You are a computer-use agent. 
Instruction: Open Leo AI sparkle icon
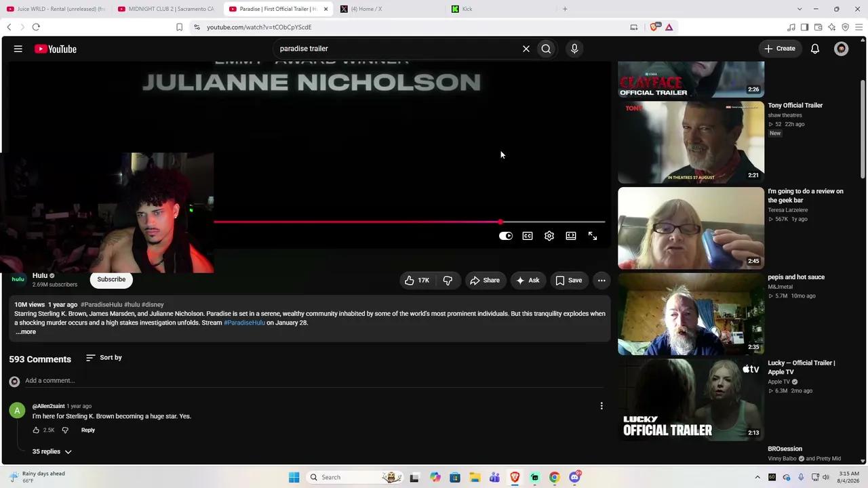click(x=831, y=27)
